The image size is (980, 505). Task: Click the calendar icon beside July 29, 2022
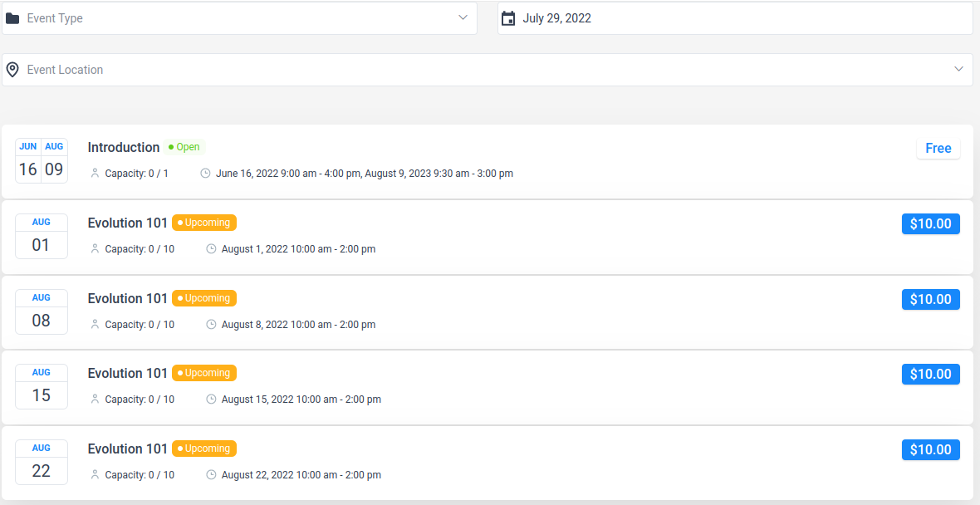(508, 18)
